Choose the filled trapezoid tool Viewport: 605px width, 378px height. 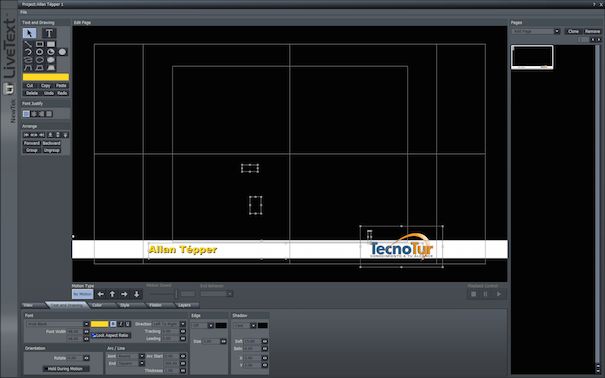click(x=51, y=68)
